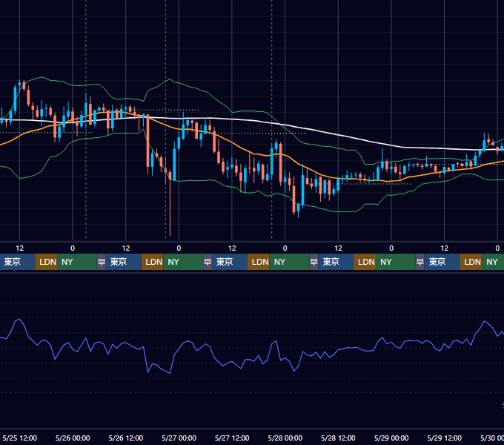
Task: Select the 早 early session block on 5/28
Action: (x=314, y=262)
